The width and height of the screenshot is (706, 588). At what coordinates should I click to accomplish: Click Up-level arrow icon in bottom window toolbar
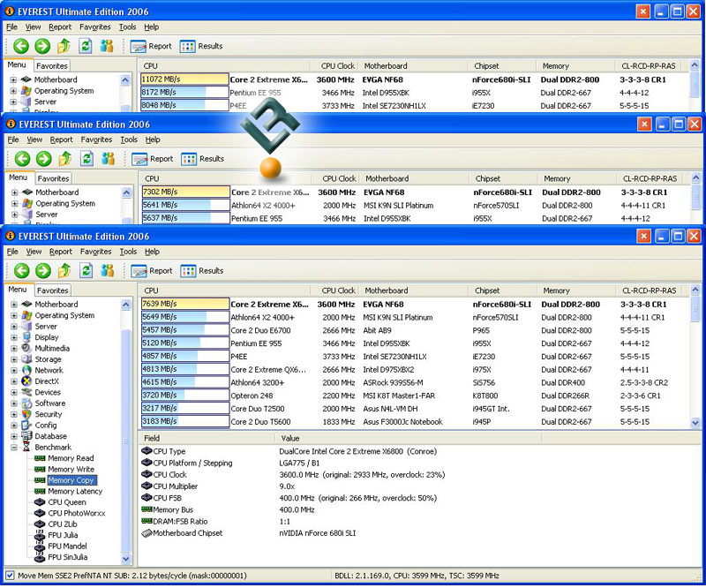pos(64,270)
